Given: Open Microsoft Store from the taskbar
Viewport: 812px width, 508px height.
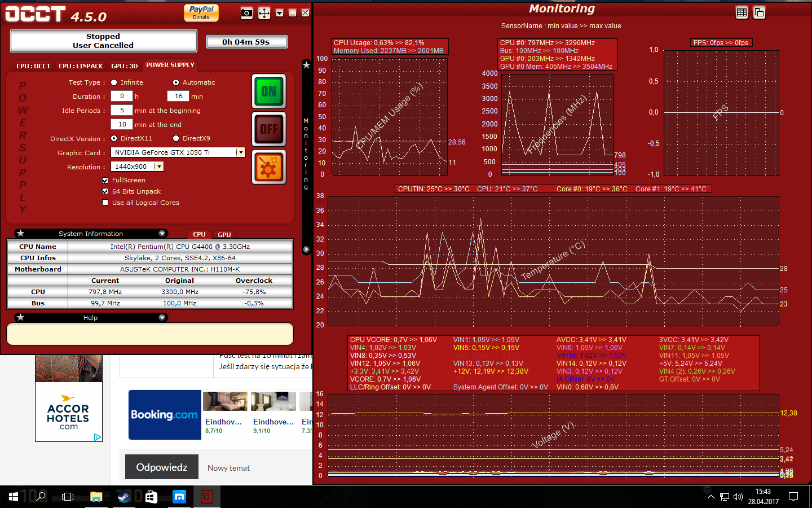Looking at the screenshot, I should pyautogui.click(x=151, y=497).
